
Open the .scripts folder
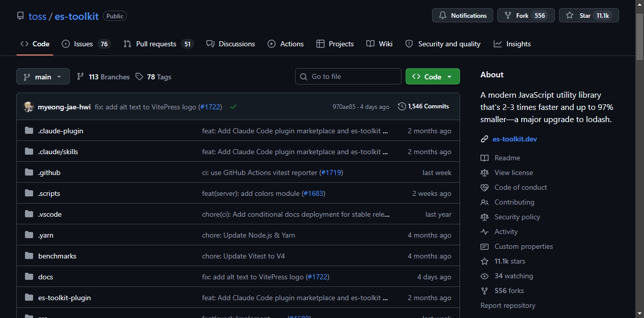[49, 193]
